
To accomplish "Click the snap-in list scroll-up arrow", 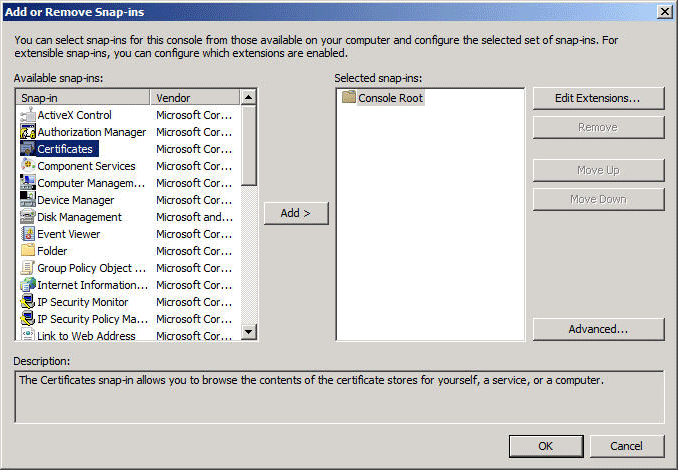I will (x=248, y=97).
